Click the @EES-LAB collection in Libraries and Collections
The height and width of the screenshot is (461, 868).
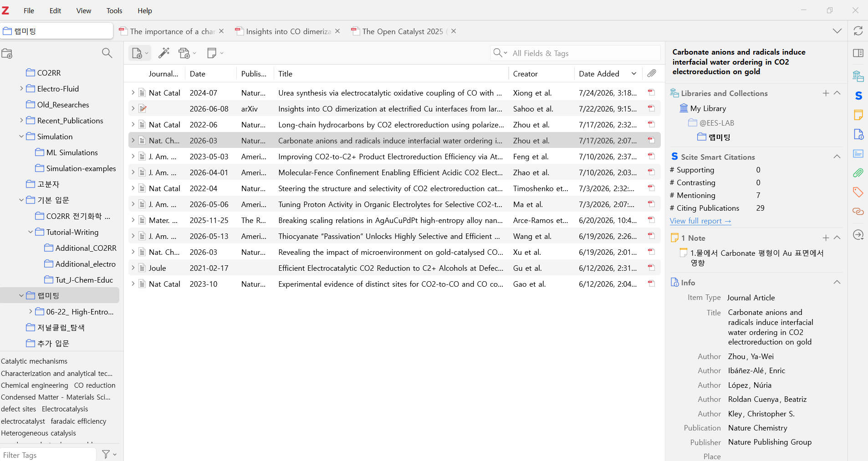[716, 123]
